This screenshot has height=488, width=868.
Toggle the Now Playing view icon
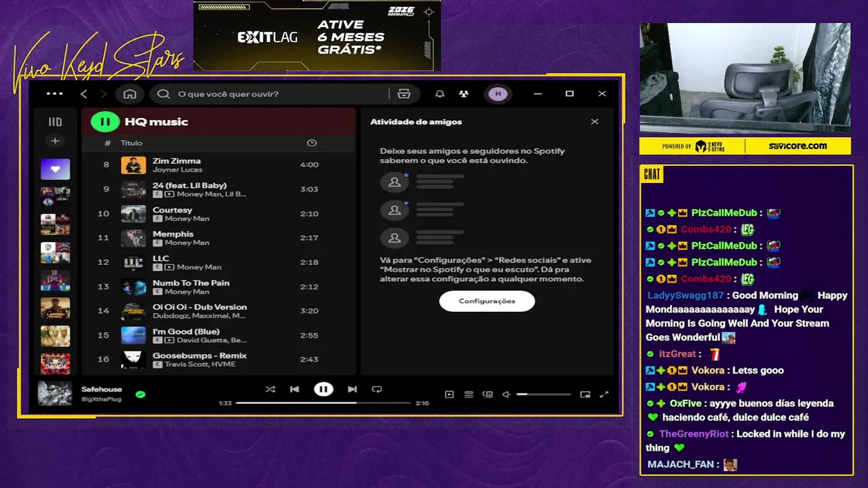[x=449, y=394]
